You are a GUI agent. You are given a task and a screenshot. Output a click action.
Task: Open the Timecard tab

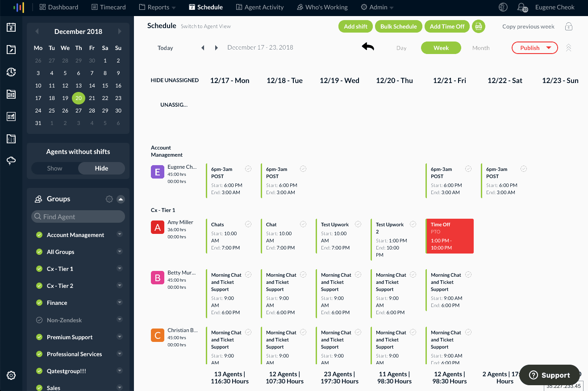[x=108, y=7]
